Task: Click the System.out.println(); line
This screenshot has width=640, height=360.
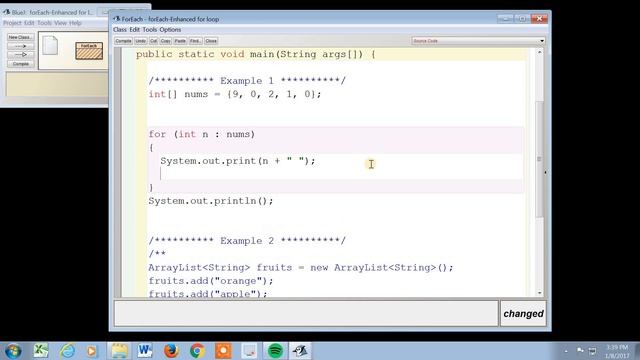Action: point(211,201)
